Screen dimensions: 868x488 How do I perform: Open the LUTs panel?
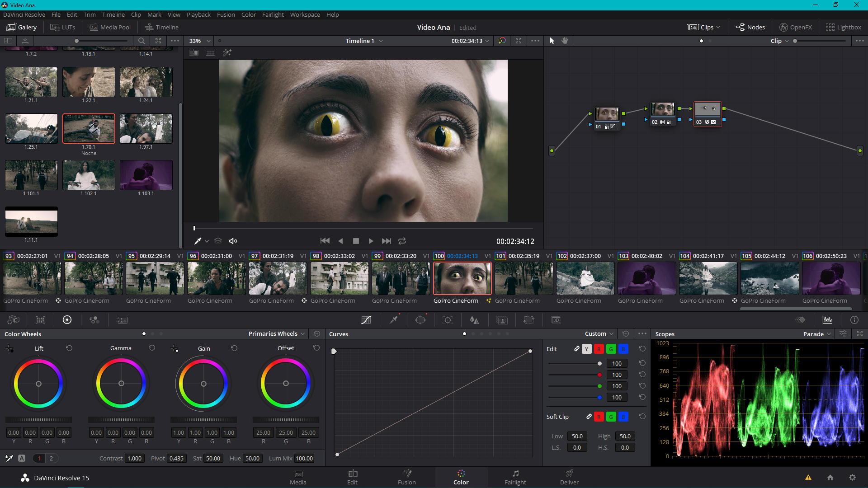[62, 27]
